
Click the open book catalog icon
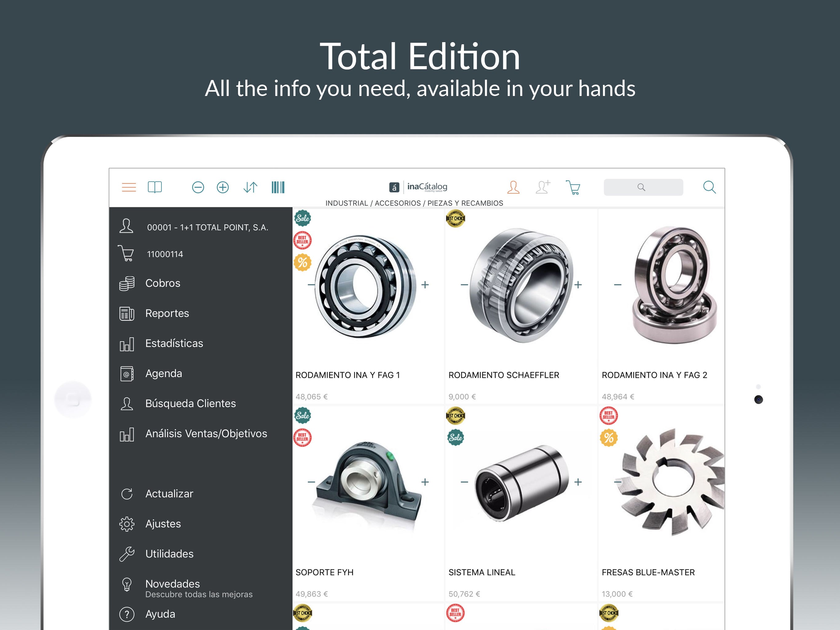[155, 187]
